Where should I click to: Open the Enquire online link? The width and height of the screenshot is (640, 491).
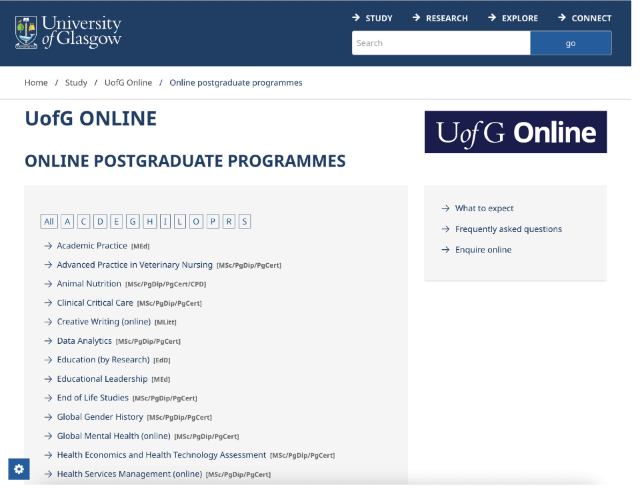(483, 250)
